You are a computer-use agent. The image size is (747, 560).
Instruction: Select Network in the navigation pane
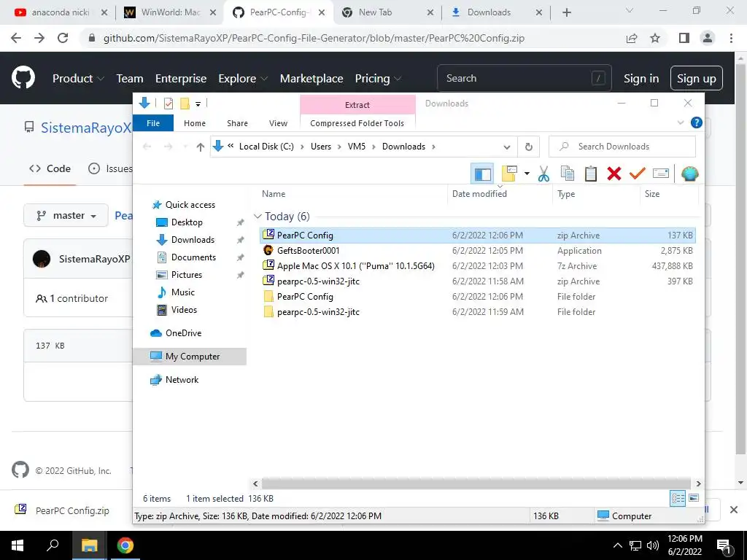182,380
